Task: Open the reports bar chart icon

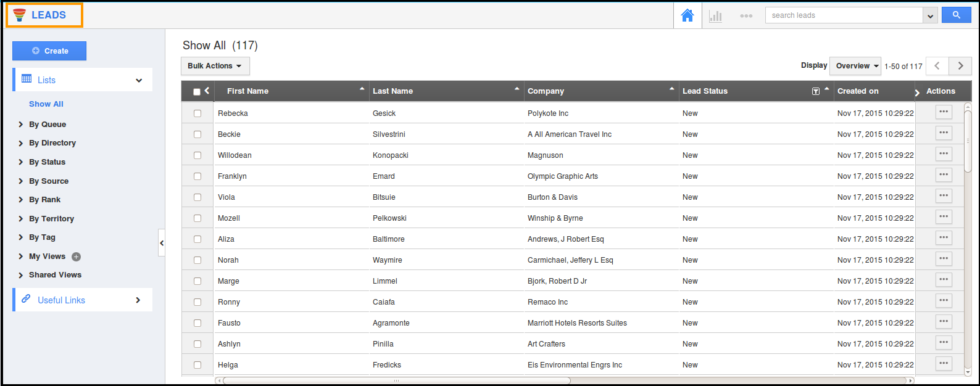Action: tap(715, 16)
